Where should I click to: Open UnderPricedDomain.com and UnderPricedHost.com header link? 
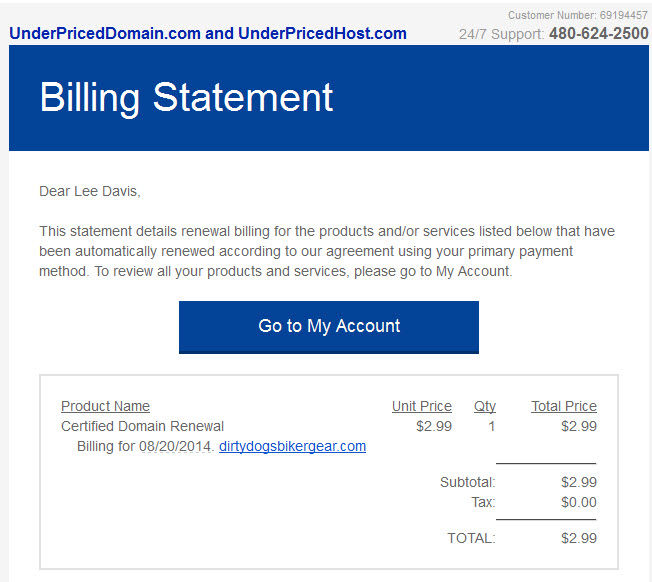208,34
